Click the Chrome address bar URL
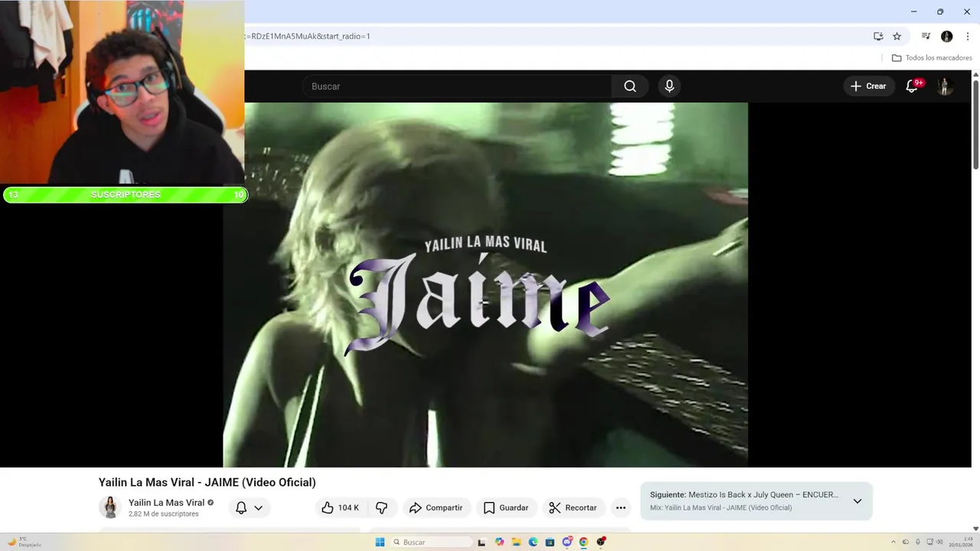This screenshot has width=980, height=551. coord(308,36)
